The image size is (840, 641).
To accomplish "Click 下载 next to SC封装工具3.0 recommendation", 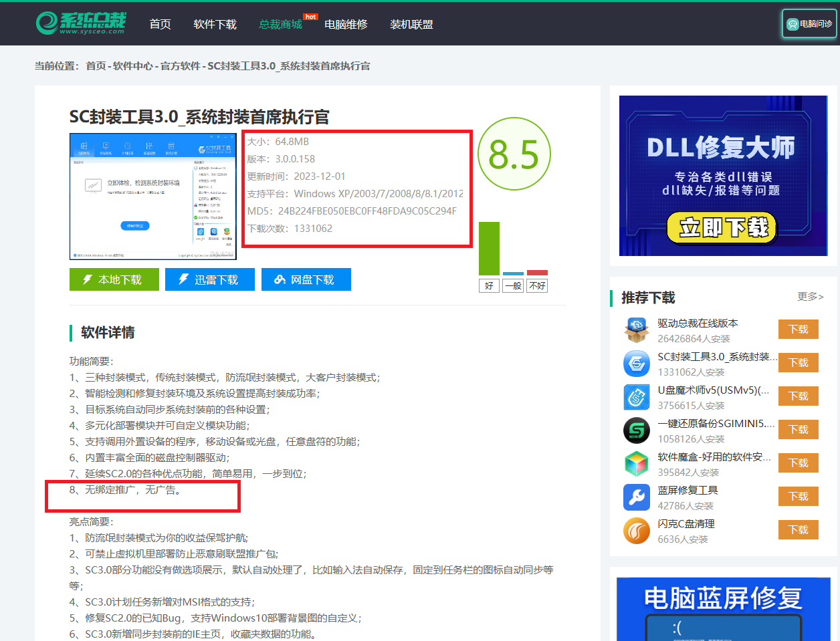I will pos(799,362).
